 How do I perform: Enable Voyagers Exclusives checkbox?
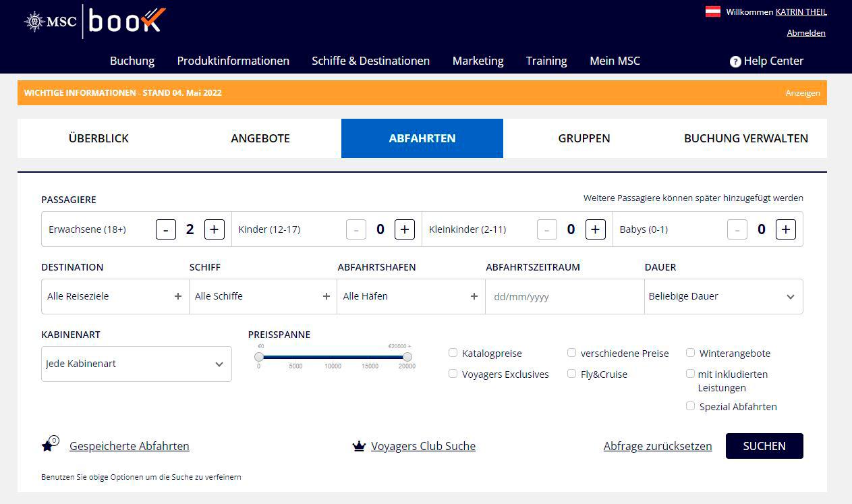click(453, 374)
